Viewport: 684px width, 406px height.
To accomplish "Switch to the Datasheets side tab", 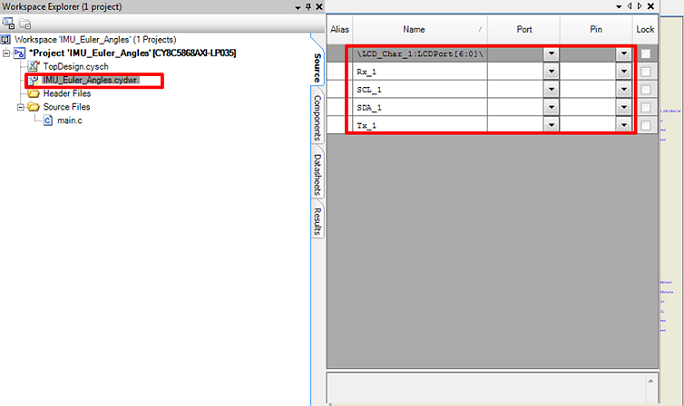I will point(316,174).
